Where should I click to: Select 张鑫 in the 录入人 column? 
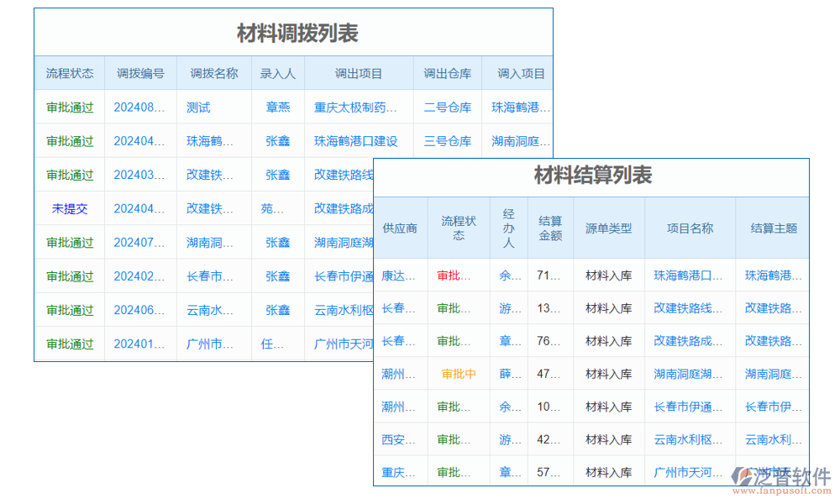277,141
